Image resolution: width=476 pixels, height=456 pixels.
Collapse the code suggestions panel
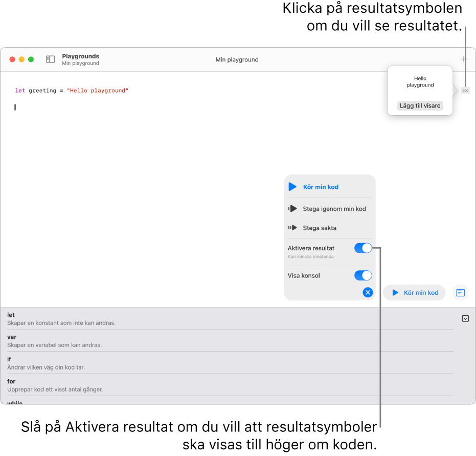pyautogui.click(x=465, y=318)
